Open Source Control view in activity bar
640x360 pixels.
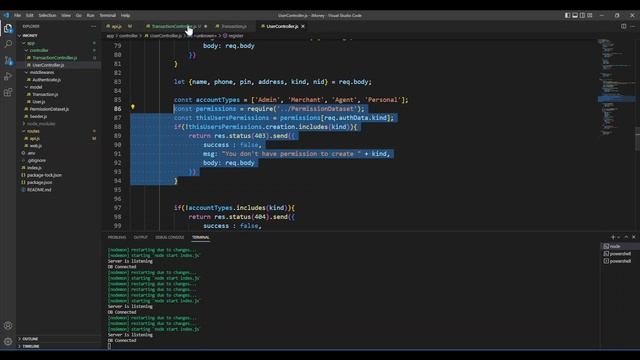[8, 60]
